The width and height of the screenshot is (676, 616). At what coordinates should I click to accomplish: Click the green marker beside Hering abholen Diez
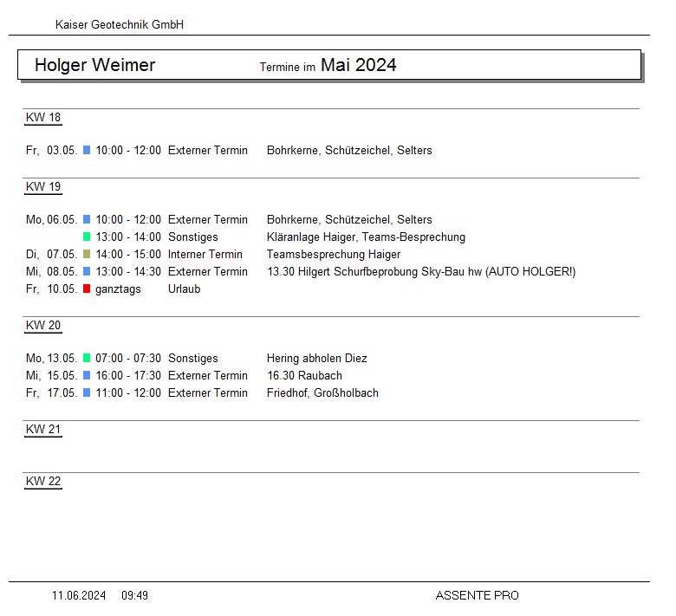[87, 359]
